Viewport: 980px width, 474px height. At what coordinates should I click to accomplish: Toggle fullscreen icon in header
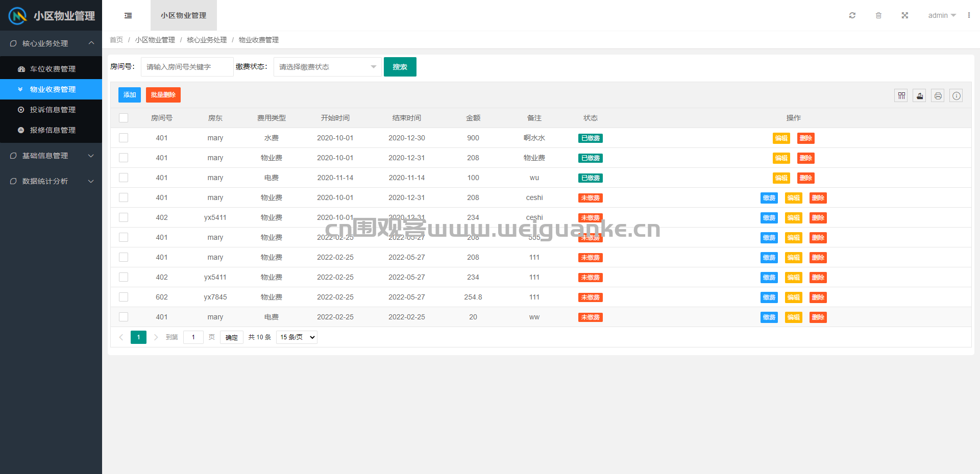click(905, 15)
